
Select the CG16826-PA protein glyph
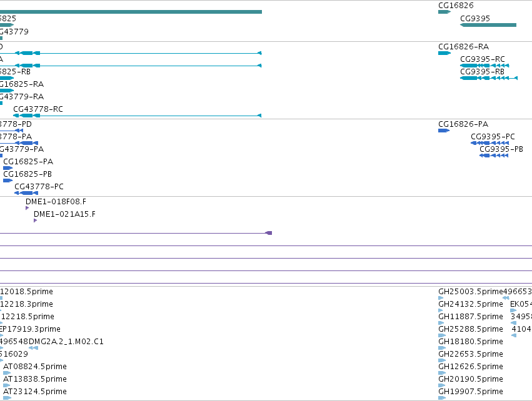point(444,131)
